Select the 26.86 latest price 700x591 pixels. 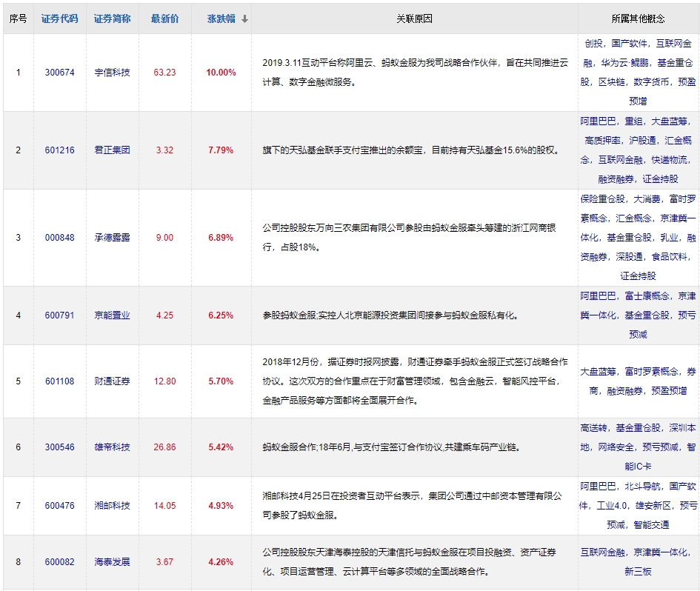point(164,447)
